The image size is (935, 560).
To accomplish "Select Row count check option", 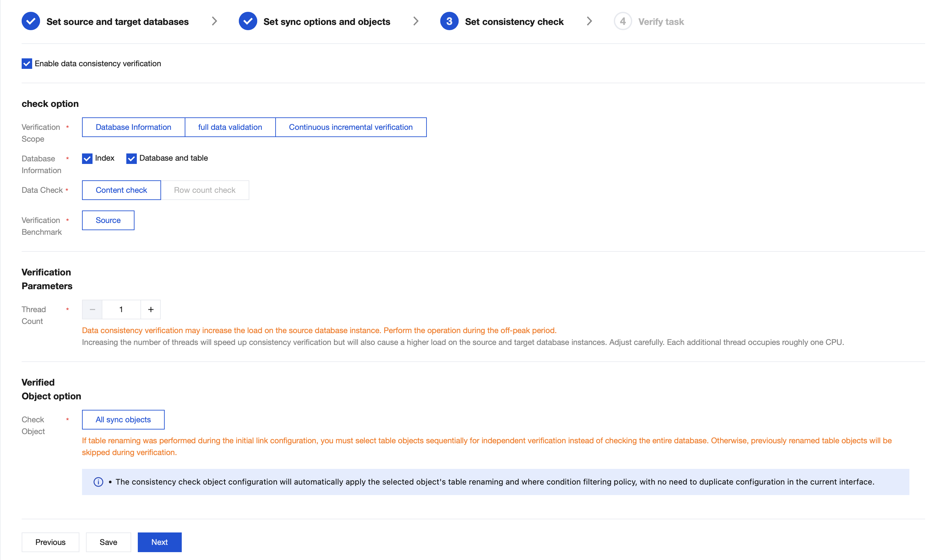I will [x=205, y=190].
